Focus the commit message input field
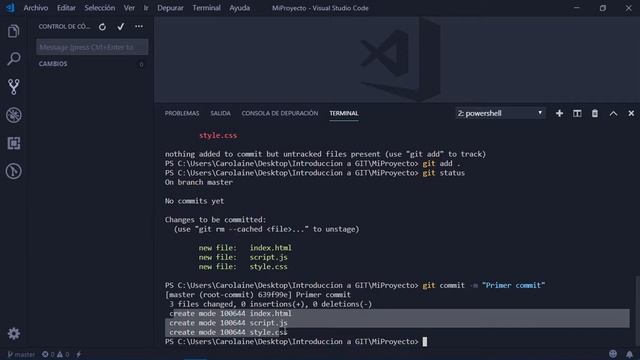The height and width of the screenshot is (360, 640). pyautogui.click(x=92, y=47)
